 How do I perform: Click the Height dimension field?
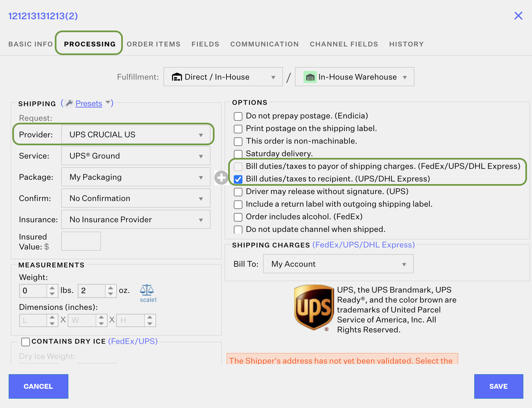131,320
